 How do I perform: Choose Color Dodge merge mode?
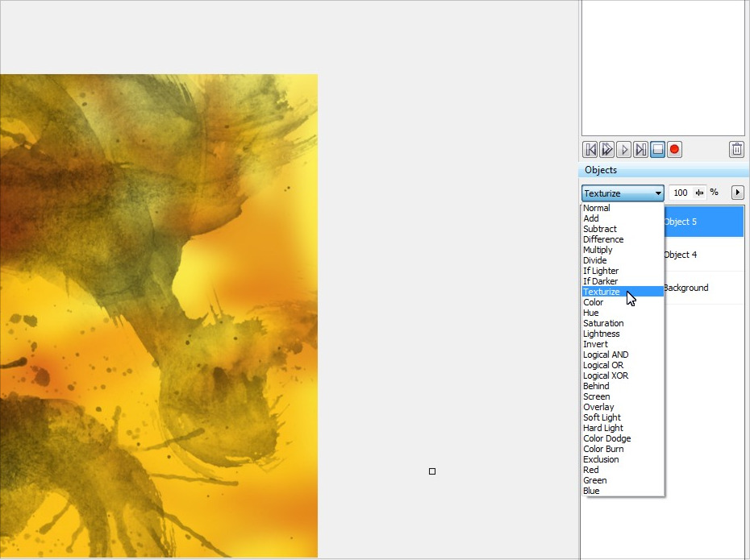point(606,438)
